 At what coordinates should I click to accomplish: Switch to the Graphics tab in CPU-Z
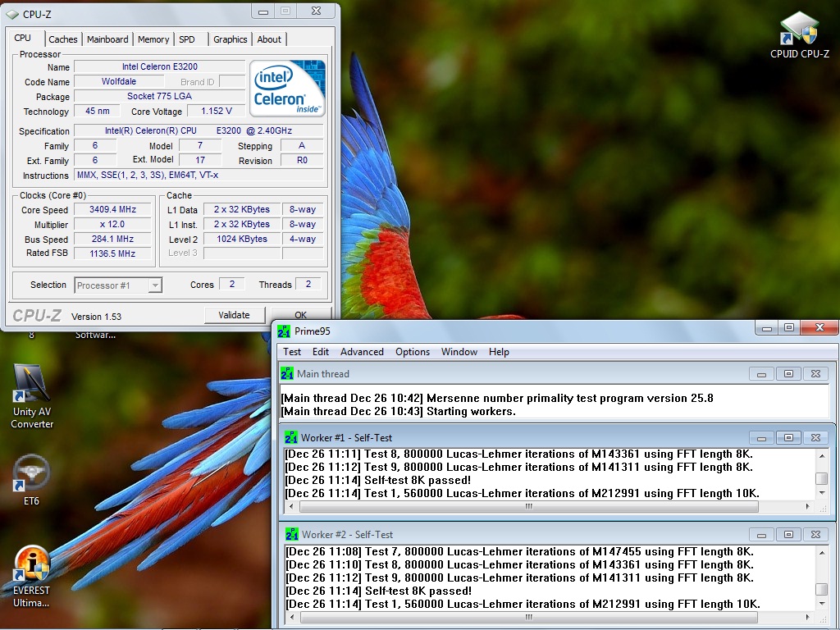coord(230,39)
